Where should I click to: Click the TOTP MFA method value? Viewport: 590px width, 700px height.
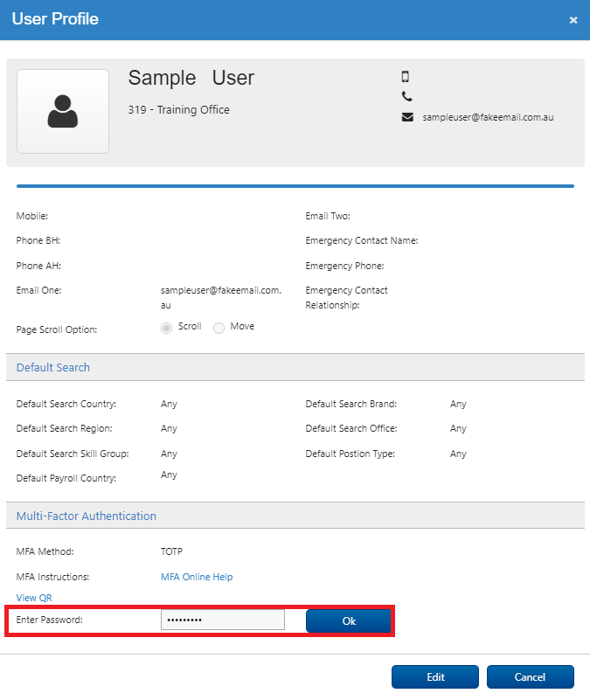click(171, 551)
